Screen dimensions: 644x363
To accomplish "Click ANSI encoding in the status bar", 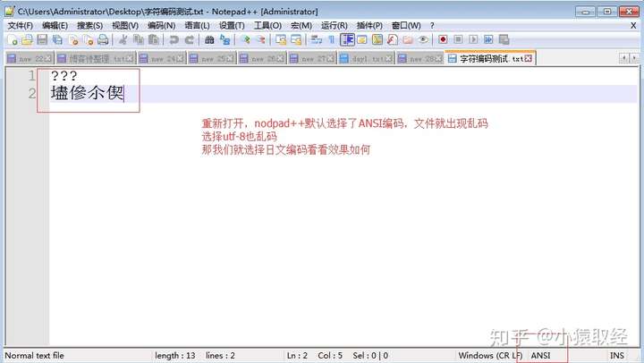I will [x=541, y=355].
